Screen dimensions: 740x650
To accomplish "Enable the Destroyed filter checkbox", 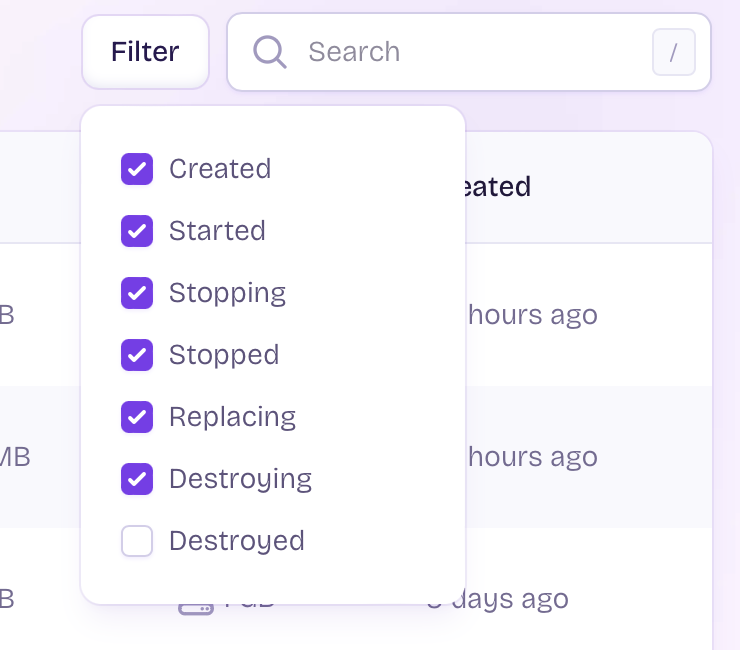I will coord(137,541).
